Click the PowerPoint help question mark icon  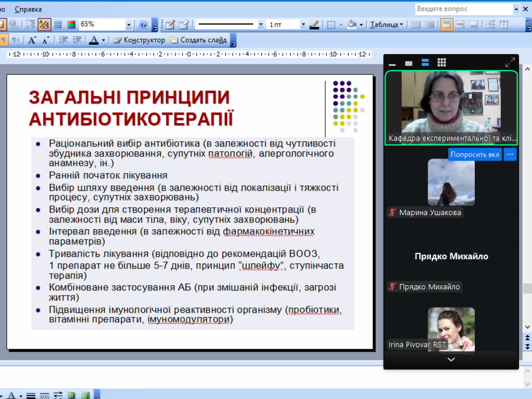coord(143,24)
